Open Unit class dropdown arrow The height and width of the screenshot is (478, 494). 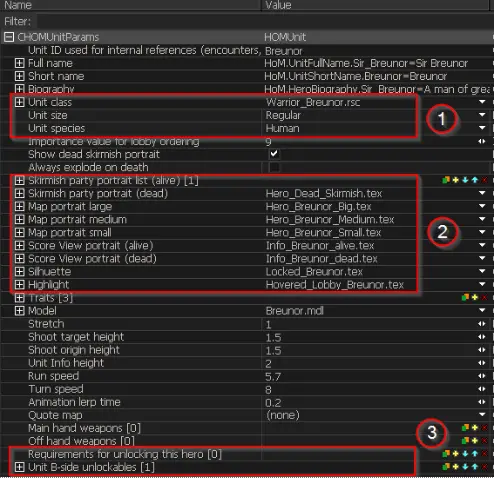point(482,102)
